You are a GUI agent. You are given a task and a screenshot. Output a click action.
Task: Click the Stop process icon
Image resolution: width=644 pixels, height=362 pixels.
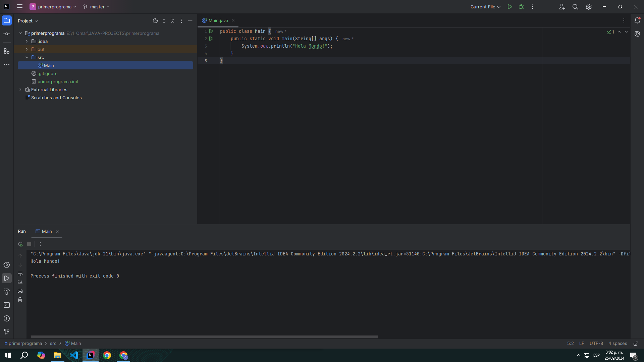coord(29,244)
